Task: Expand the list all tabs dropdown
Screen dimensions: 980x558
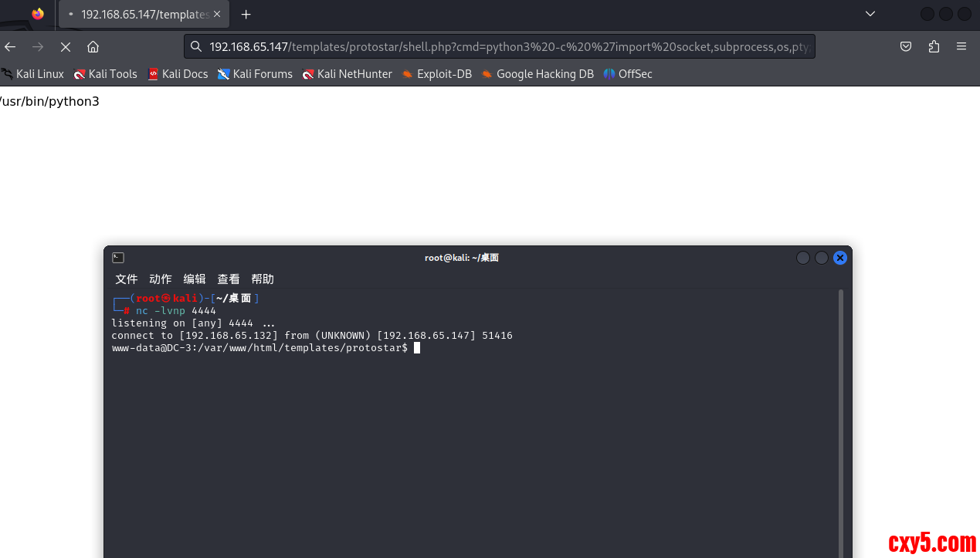Action: coord(870,14)
